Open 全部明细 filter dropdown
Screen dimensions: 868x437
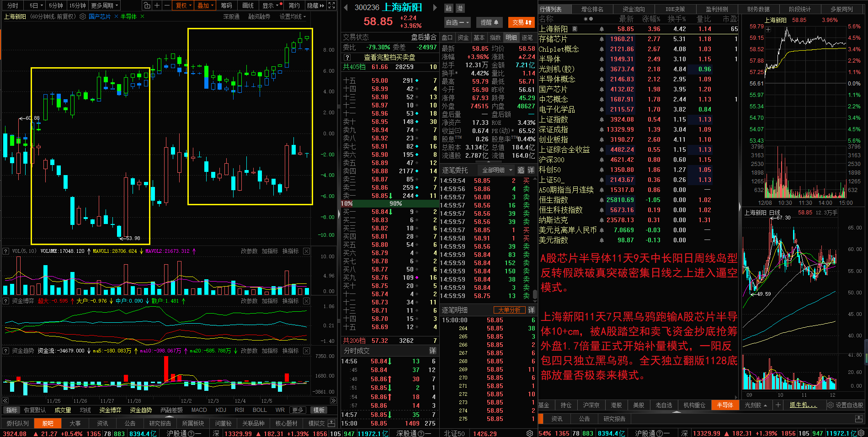coord(496,170)
